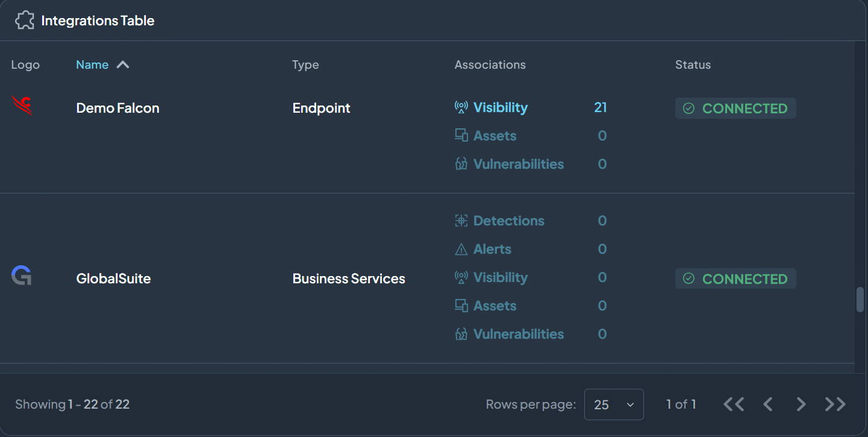
Task: Click the Alerts warning triangle icon
Action: point(461,248)
